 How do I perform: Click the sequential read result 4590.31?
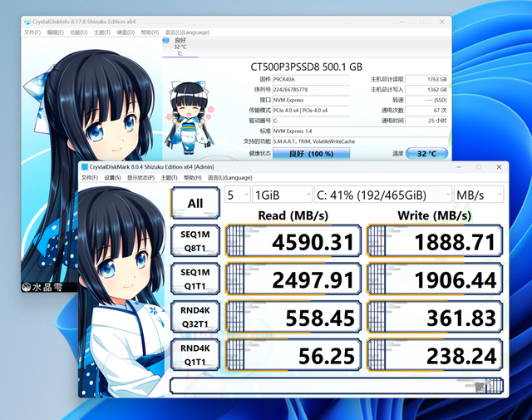click(293, 241)
